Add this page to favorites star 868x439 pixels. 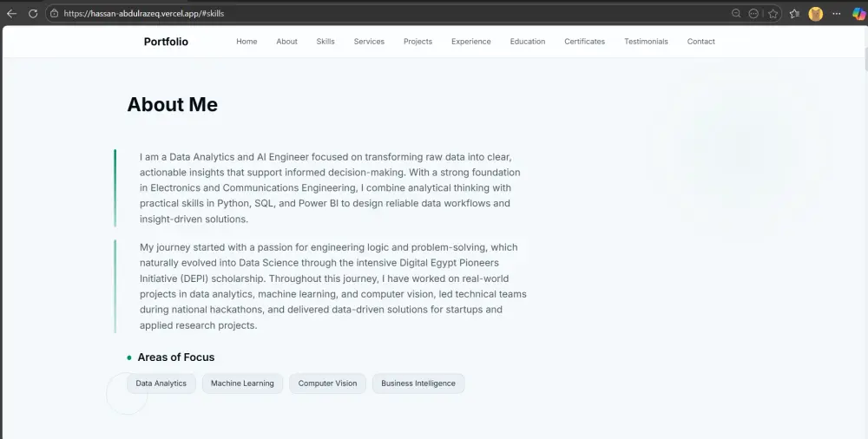[x=773, y=14]
